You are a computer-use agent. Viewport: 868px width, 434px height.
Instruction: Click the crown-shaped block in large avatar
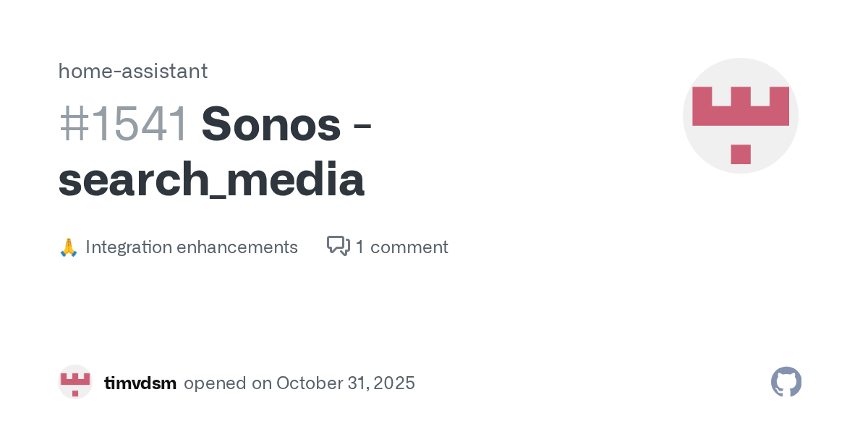(740, 106)
